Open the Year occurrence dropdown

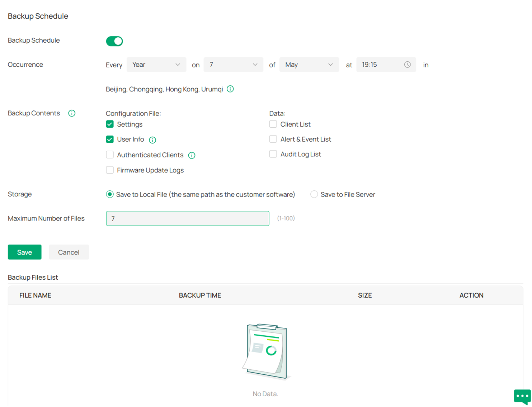pos(156,65)
